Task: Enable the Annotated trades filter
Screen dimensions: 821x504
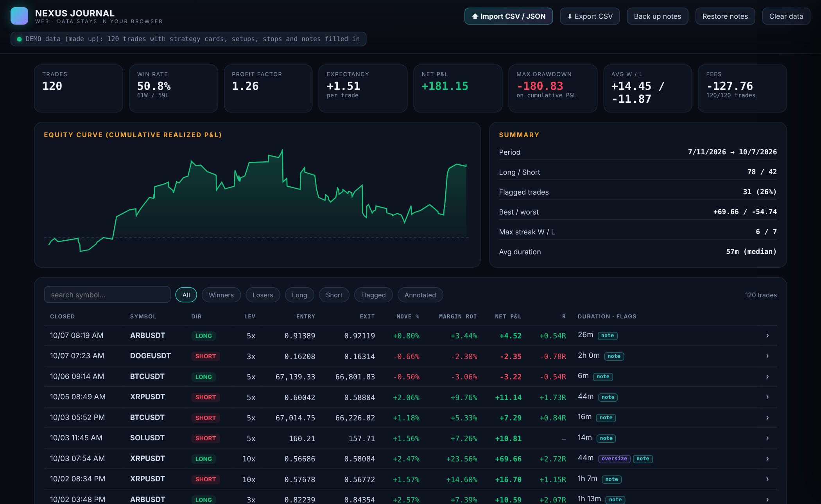Action: [420, 295]
